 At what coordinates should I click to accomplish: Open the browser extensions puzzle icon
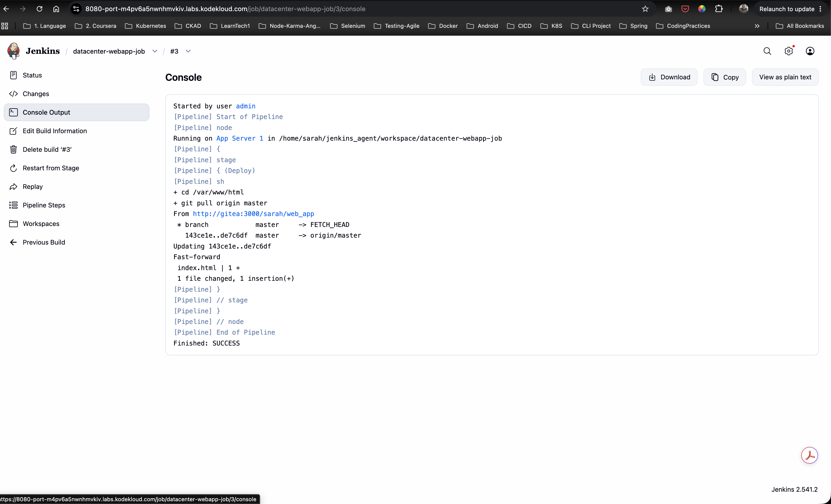(x=719, y=9)
